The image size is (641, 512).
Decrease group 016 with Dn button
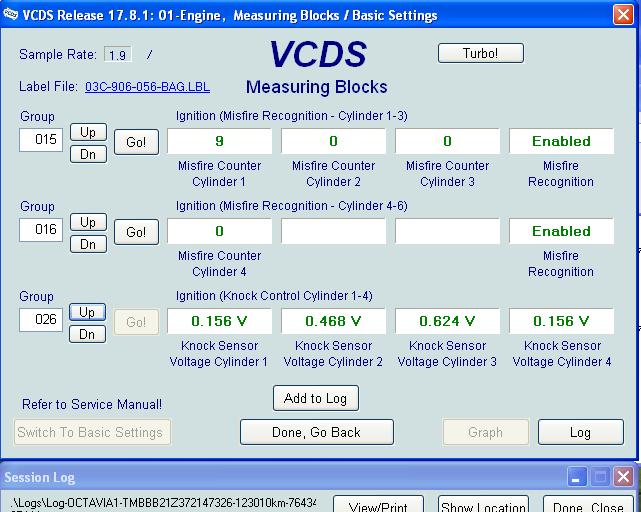point(88,244)
